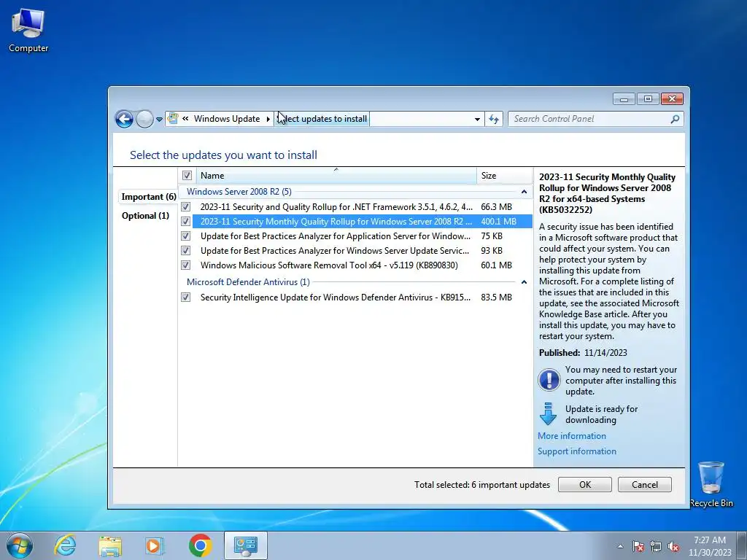Image resolution: width=747 pixels, height=560 pixels.
Task: Launch Google Chrome from the taskbar
Action: pyautogui.click(x=200, y=545)
